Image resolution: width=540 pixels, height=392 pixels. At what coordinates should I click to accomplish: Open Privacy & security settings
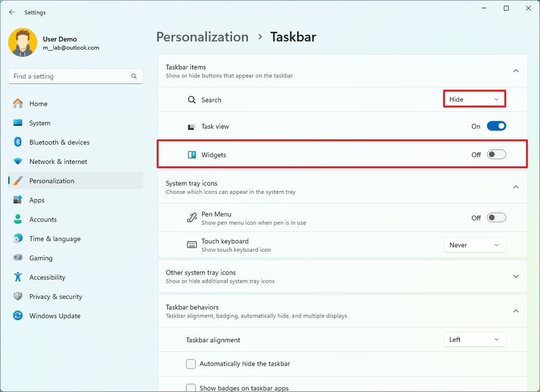click(56, 296)
